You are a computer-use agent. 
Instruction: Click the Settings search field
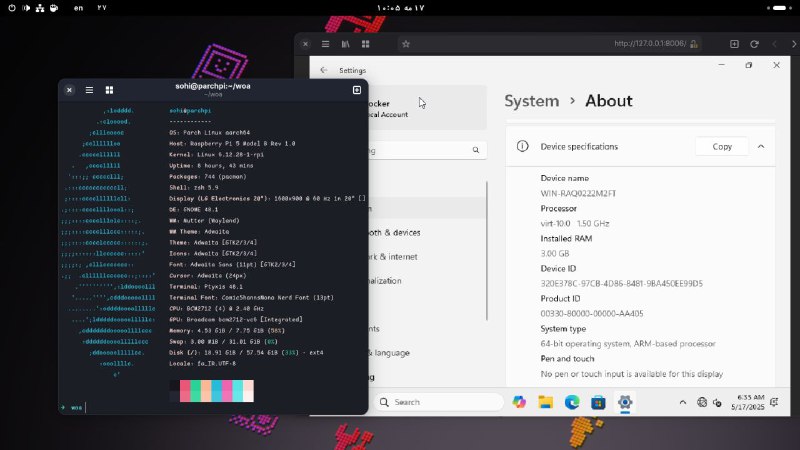tap(426, 150)
